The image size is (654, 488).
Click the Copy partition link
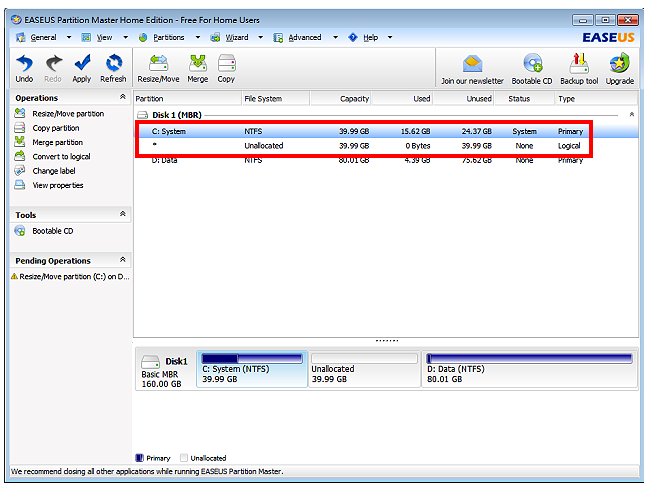tap(56, 128)
